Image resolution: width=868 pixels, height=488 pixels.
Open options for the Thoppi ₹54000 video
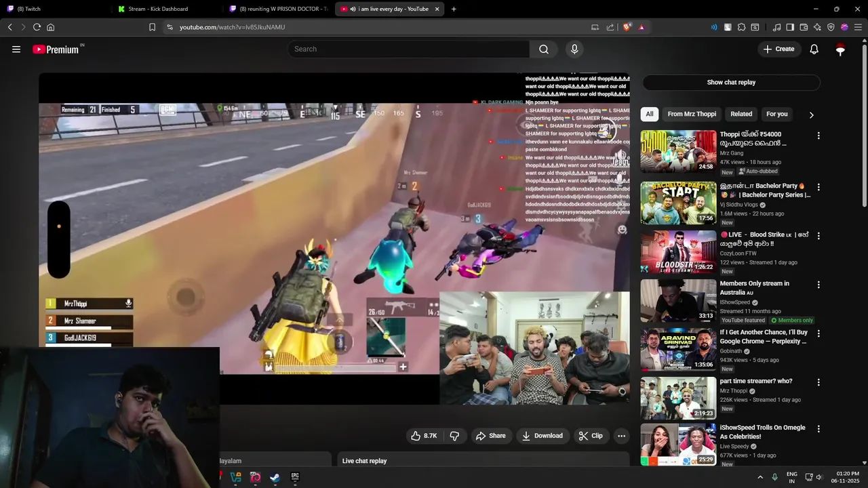point(818,136)
